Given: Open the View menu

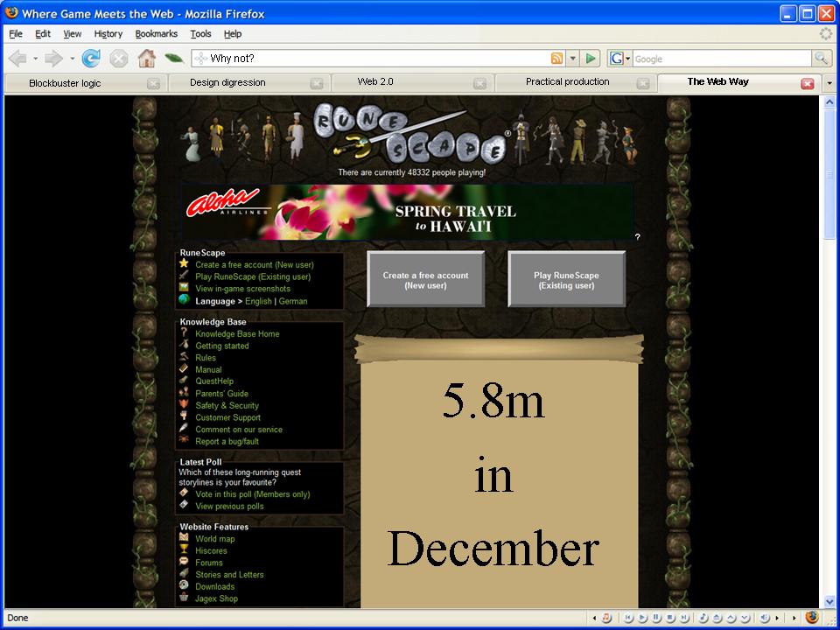Looking at the screenshot, I should click(73, 34).
